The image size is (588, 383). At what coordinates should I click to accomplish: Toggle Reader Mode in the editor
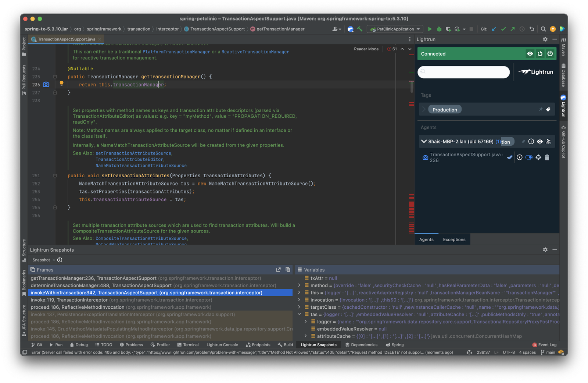366,49
